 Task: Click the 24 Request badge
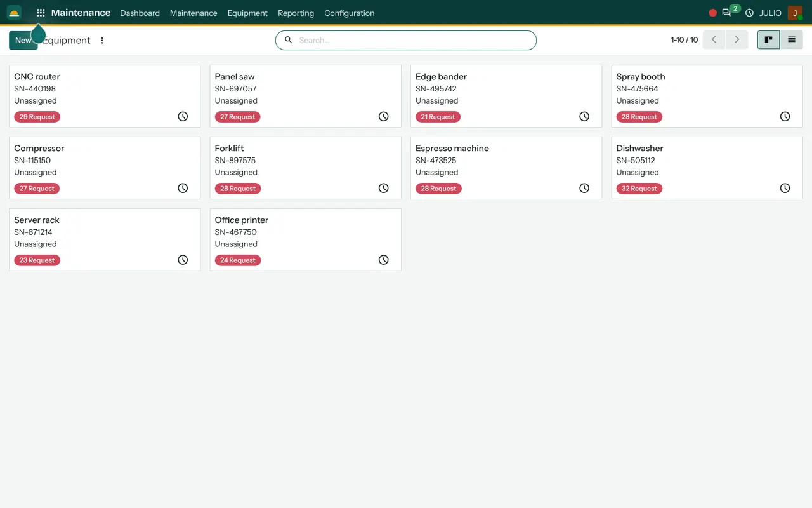point(238,260)
